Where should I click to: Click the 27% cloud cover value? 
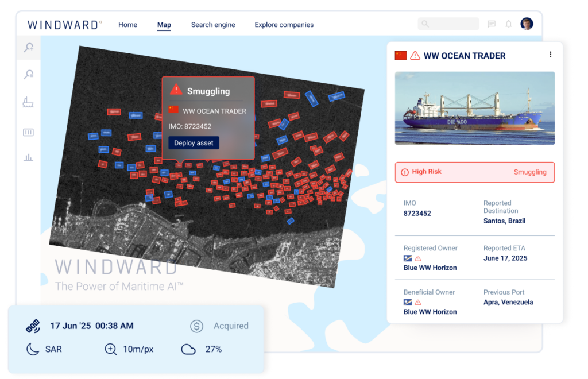214,349
